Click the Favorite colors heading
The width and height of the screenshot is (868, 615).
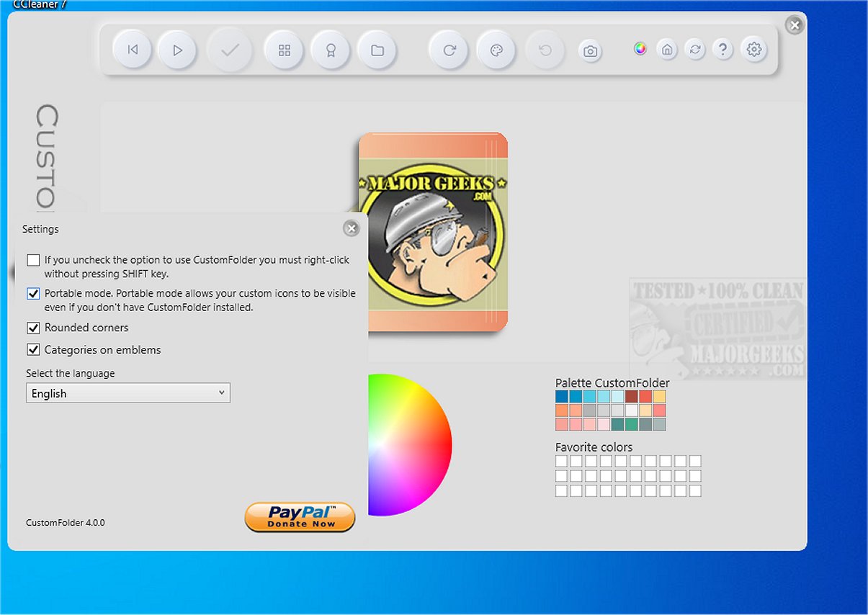(x=594, y=447)
